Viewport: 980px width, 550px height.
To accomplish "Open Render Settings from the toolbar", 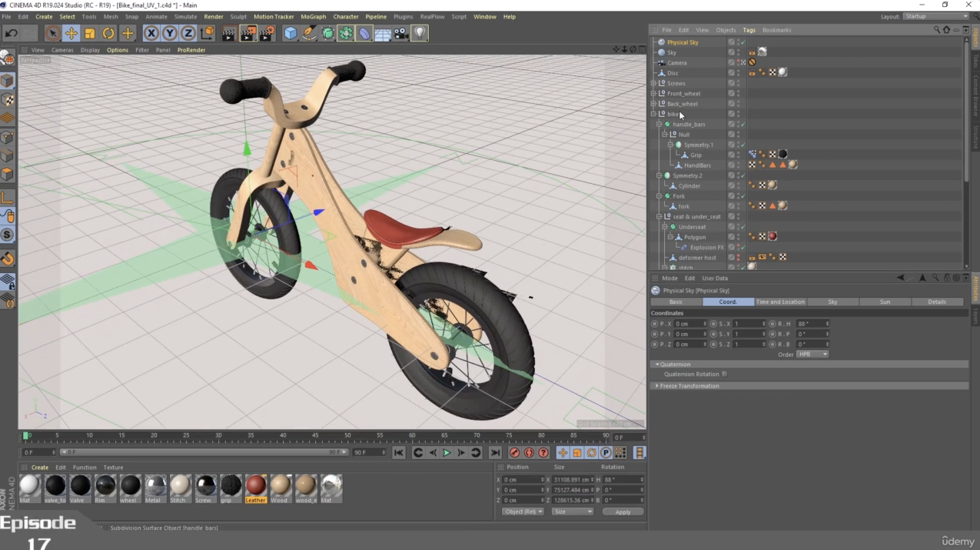I will point(266,33).
